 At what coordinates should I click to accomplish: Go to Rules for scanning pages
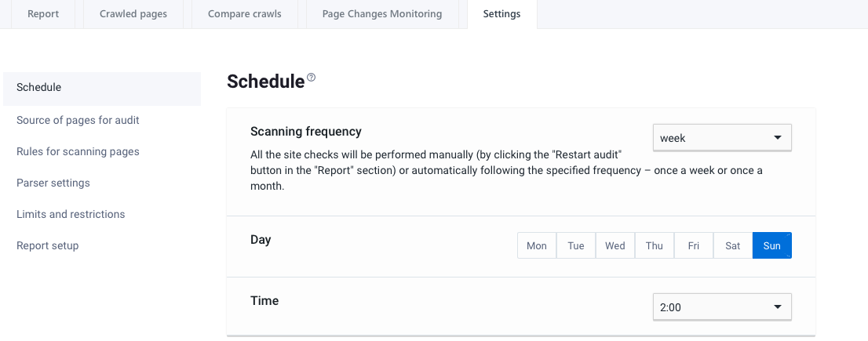[x=78, y=151]
